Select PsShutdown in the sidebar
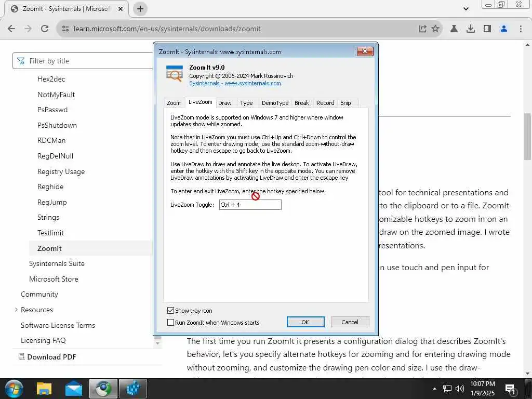This screenshot has height=399, width=532. [x=57, y=126]
